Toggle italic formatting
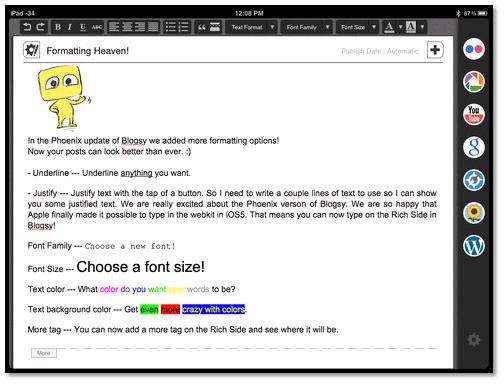 click(x=70, y=27)
